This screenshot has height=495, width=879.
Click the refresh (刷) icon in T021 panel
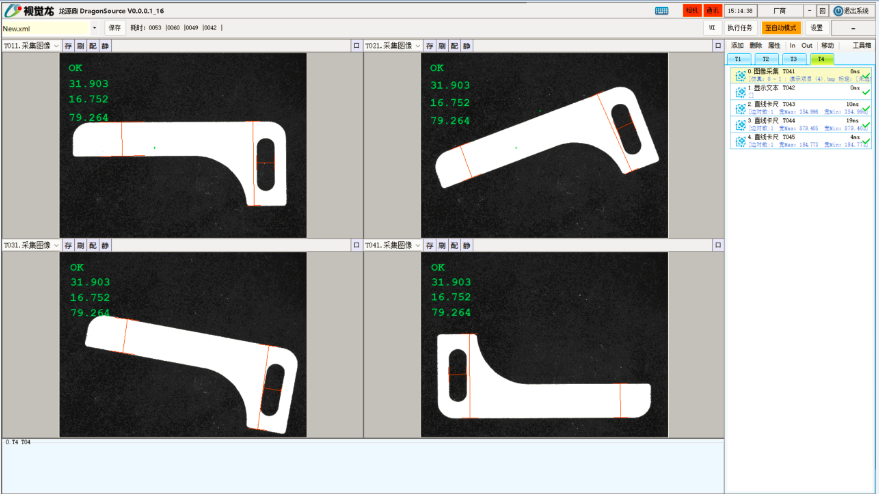click(x=442, y=46)
